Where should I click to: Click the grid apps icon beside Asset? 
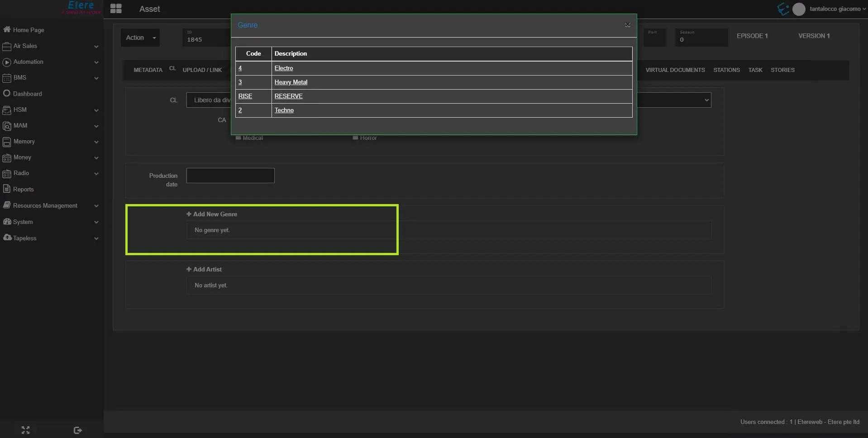(116, 9)
